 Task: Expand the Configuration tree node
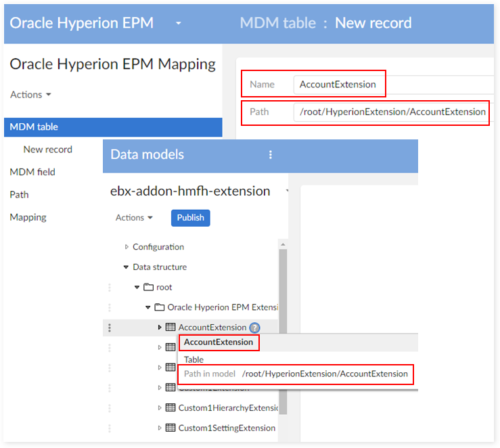pos(127,247)
